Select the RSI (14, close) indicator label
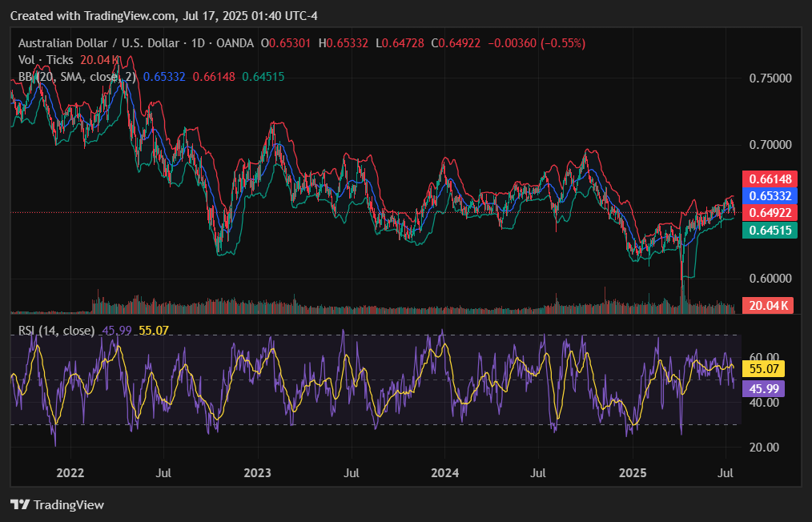This screenshot has width=812, height=522. click(x=56, y=331)
